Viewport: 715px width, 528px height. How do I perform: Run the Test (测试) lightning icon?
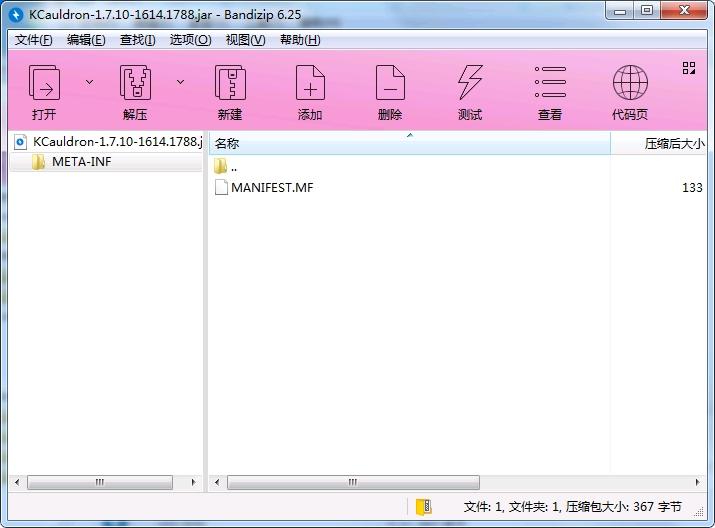click(470, 83)
